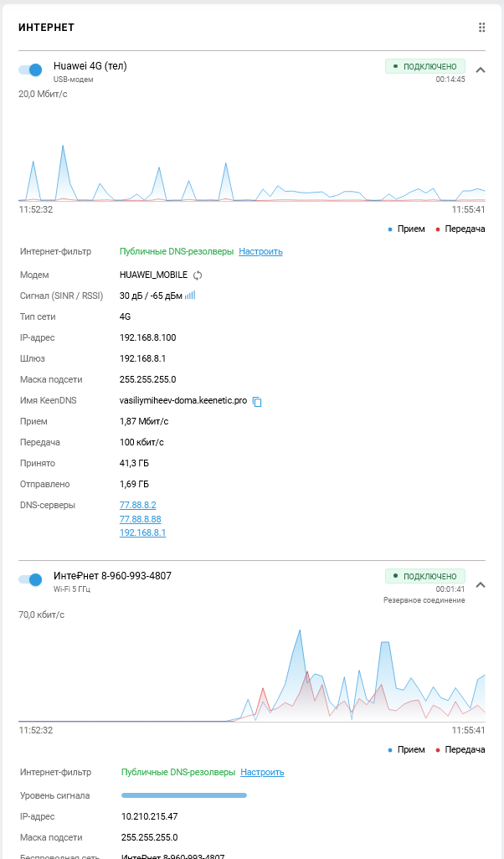Open Настроить link for Huawei internet filter
Image resolution: width=504 pixels, height=859 pixels.
click(260, 251)
